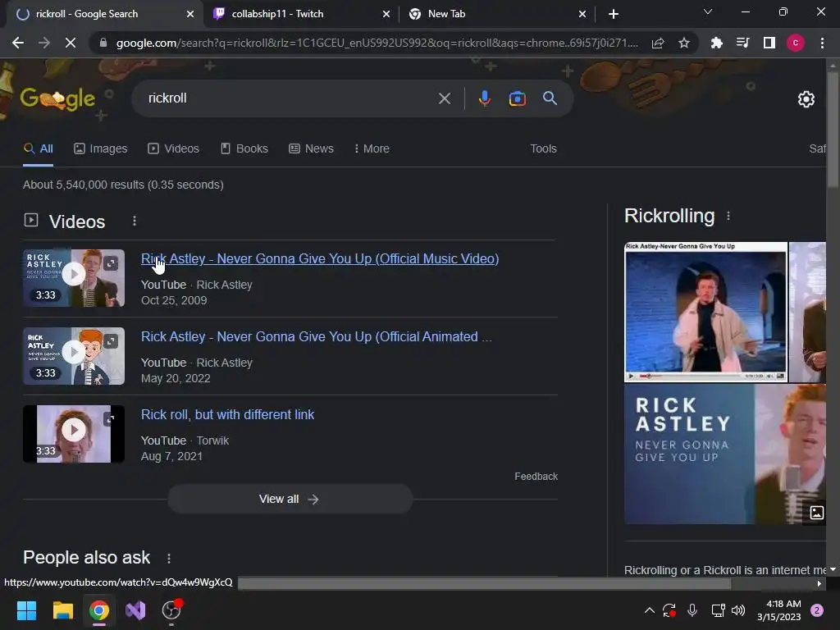Viewport: 840px width, 630px height.
Task: Open Google quick settings gear
Action: click(x=806, y=99)
